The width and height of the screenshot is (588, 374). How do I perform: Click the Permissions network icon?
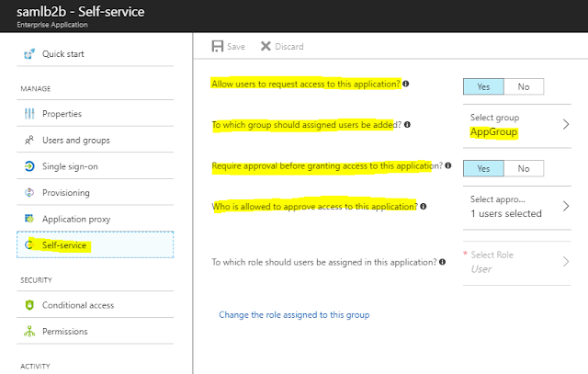(x=28, y=332)
